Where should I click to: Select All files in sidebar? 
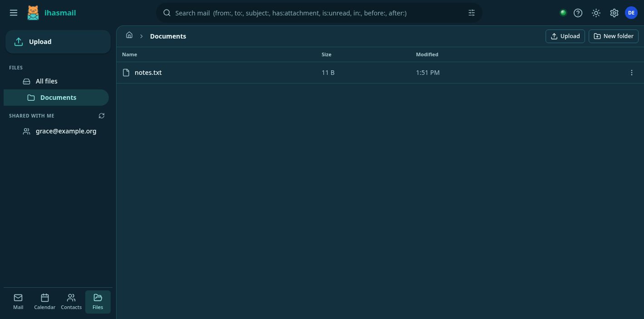(56, 81)
